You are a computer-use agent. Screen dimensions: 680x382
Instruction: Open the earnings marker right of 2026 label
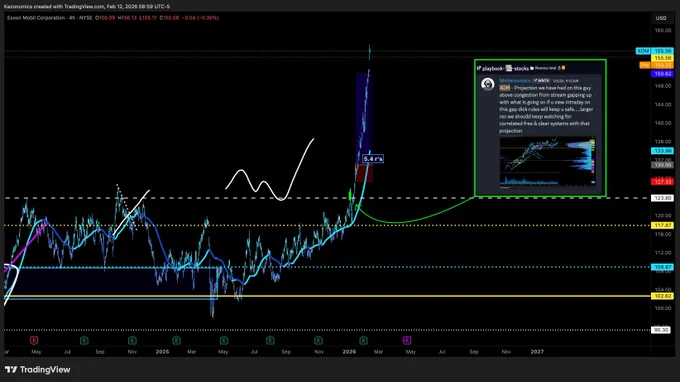pyautogui.click(x=363, y=340)
